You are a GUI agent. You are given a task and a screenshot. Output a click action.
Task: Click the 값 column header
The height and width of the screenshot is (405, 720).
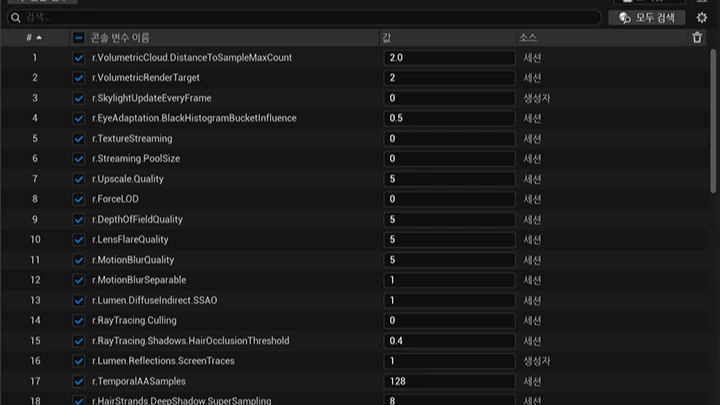click(388, 38)
